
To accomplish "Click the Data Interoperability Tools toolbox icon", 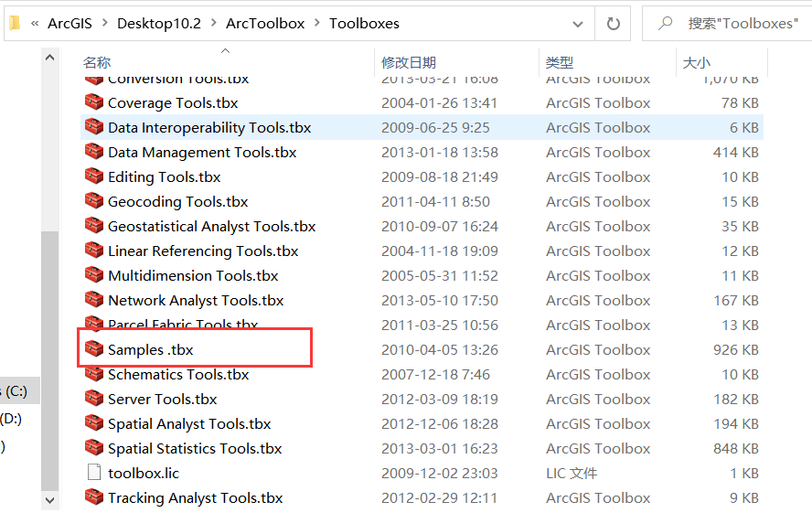I will [93, 127].
